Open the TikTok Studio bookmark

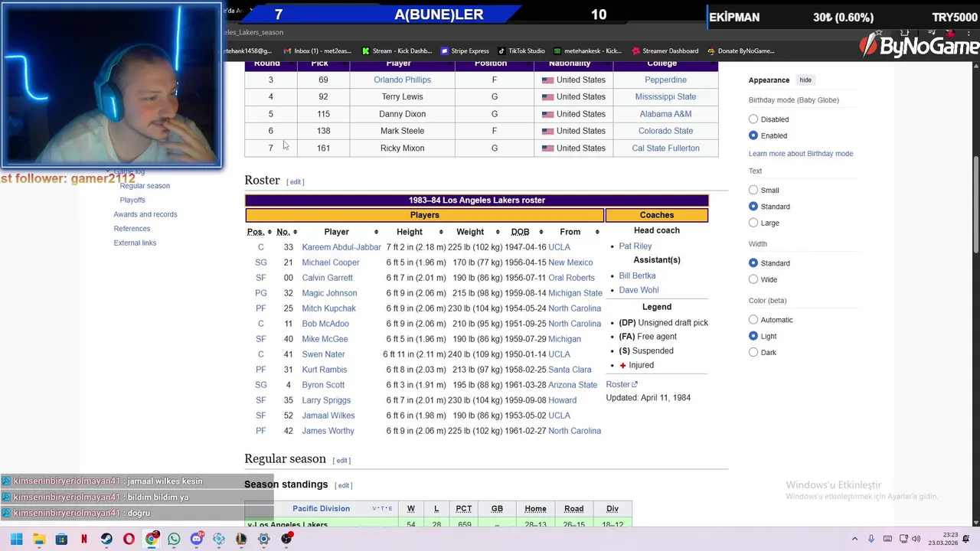(x=521, y=51)
